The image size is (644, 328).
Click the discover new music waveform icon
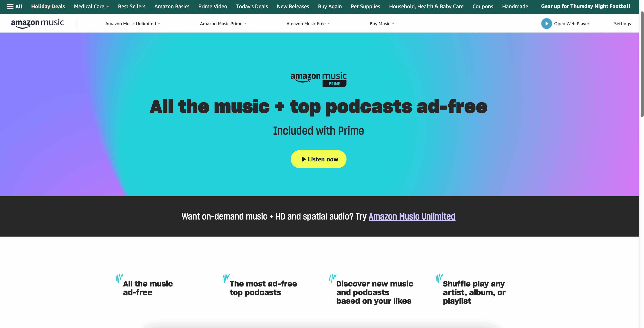tap(333, 276)
